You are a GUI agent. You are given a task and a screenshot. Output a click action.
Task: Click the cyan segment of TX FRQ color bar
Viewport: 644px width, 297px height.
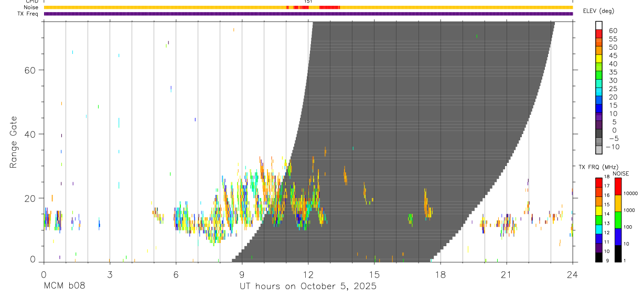click(599, 229)
